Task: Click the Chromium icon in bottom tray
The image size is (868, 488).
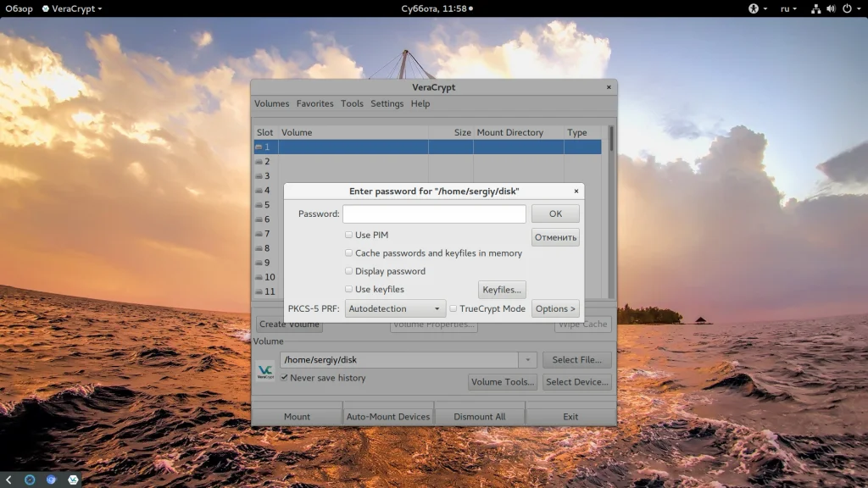Action: [x=52, y=480]
